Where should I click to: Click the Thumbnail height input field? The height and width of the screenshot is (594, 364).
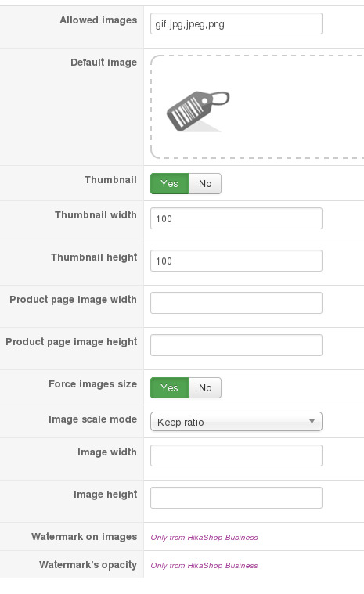(236, 261)
